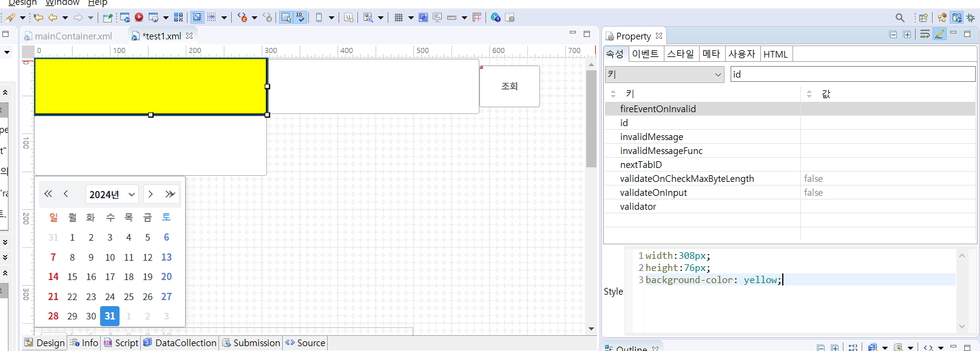The width and height of the screenshot is (980, 351).
Task: Select the validateOnInput property row
Action: 789,193
